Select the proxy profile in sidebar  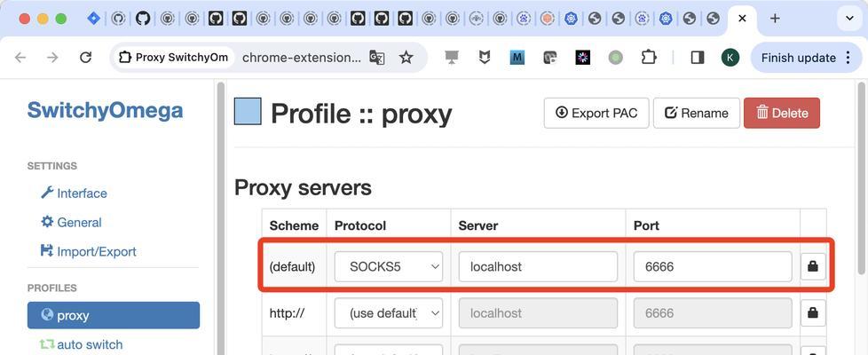tap(114, 315)
